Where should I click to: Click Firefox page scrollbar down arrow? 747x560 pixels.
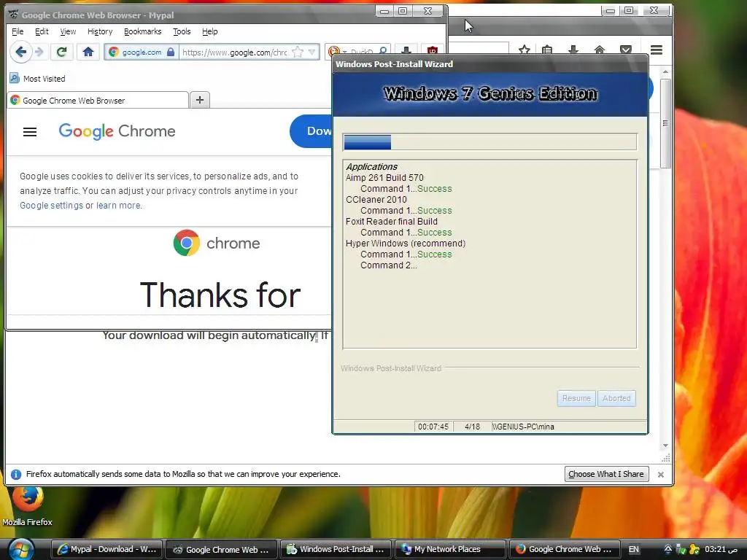[665, 446]
